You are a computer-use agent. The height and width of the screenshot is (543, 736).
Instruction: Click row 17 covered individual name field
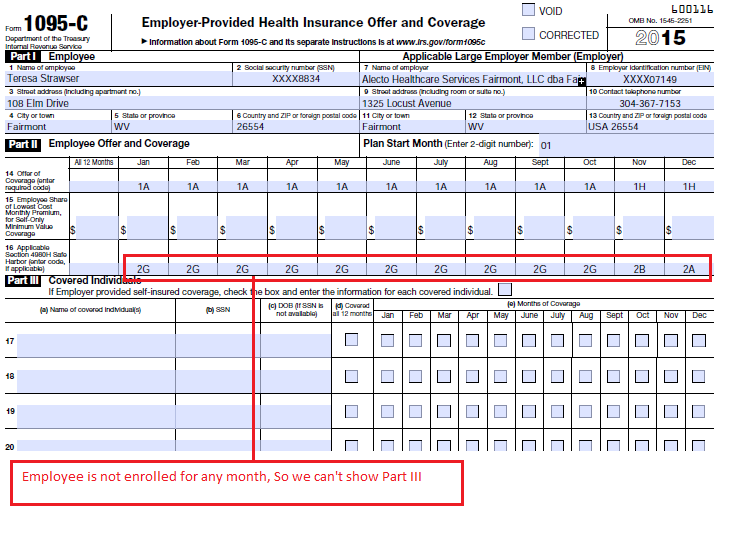point(96,345)
